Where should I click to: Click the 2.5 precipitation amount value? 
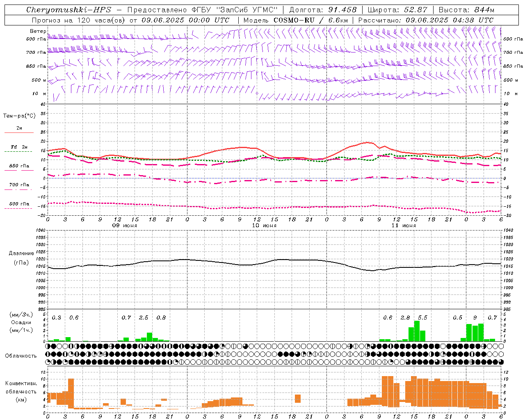click(x=144, y=318)
